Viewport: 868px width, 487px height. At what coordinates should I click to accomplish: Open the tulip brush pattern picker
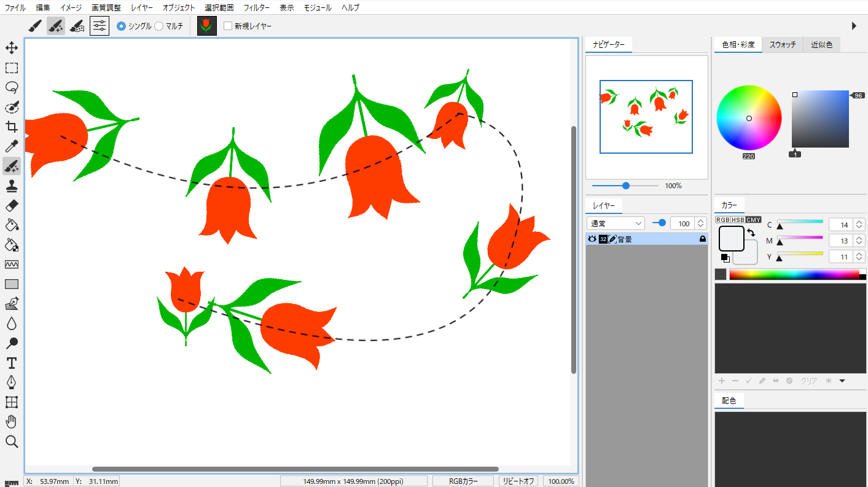pos(207,26)
